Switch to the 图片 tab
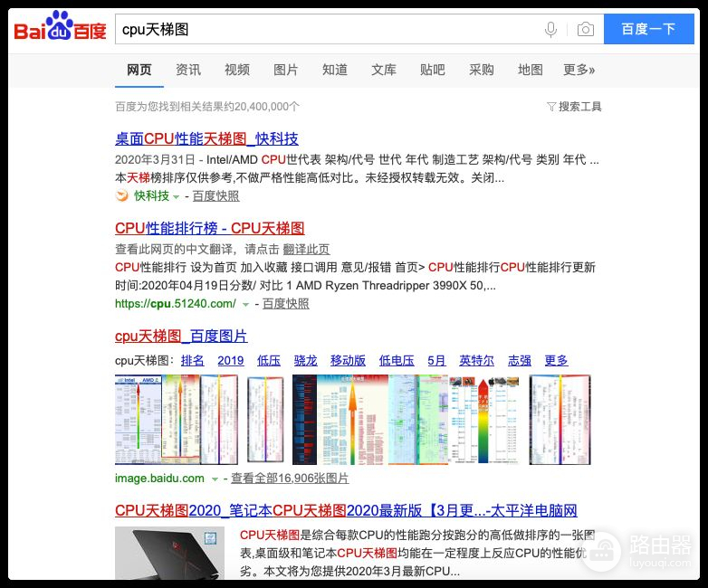The height and width of the screenshot is (588, 708). [286, 70]
